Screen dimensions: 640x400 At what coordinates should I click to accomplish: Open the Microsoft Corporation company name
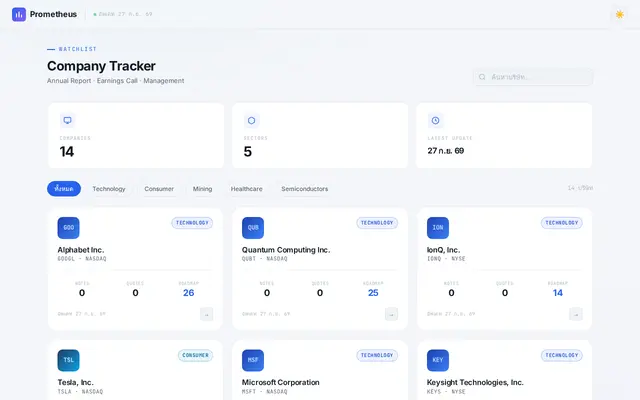click(x=280, y=382)
